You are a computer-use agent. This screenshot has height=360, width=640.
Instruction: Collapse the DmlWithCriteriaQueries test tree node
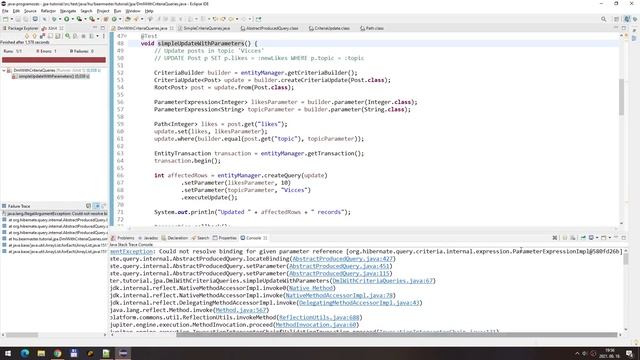tap(4, 70)
